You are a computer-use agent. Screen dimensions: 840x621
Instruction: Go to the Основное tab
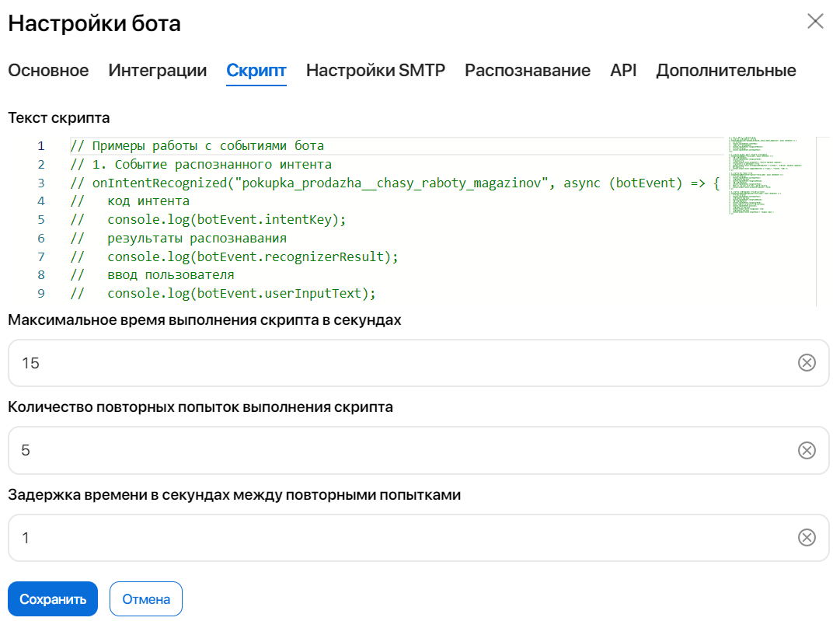(48, 70)
